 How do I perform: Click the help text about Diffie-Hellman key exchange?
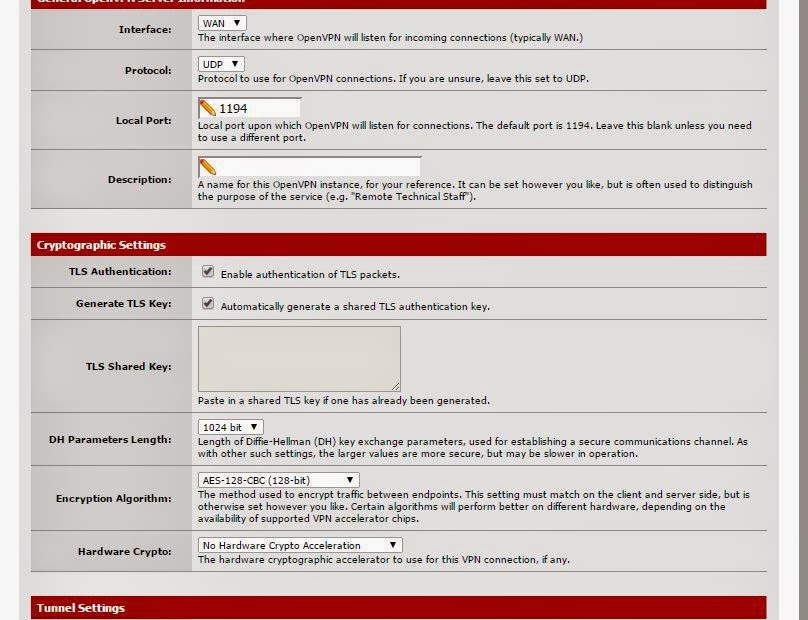tap(473, 447)
